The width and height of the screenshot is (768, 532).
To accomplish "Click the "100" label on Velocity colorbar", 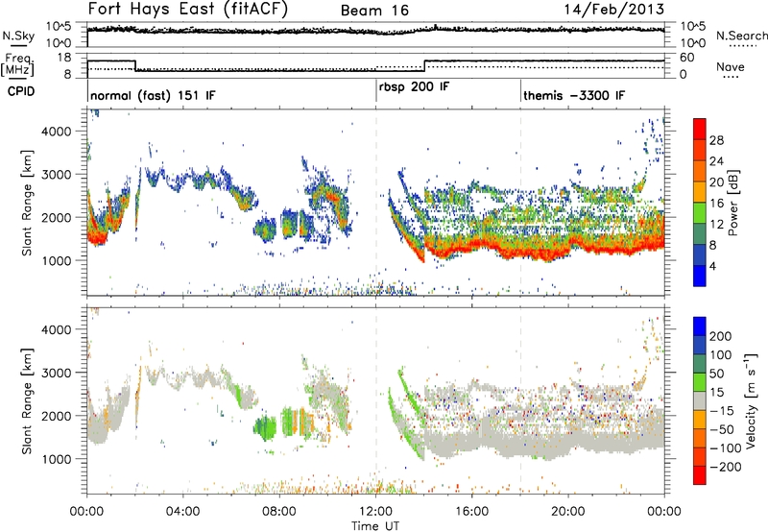I will pos(721,355).
